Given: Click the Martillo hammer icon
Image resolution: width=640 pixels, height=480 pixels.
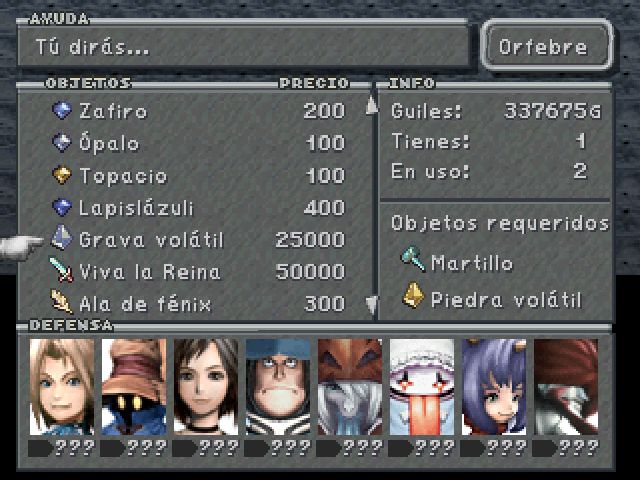Looking at the screenshot, I should click(x=412, y=259).
